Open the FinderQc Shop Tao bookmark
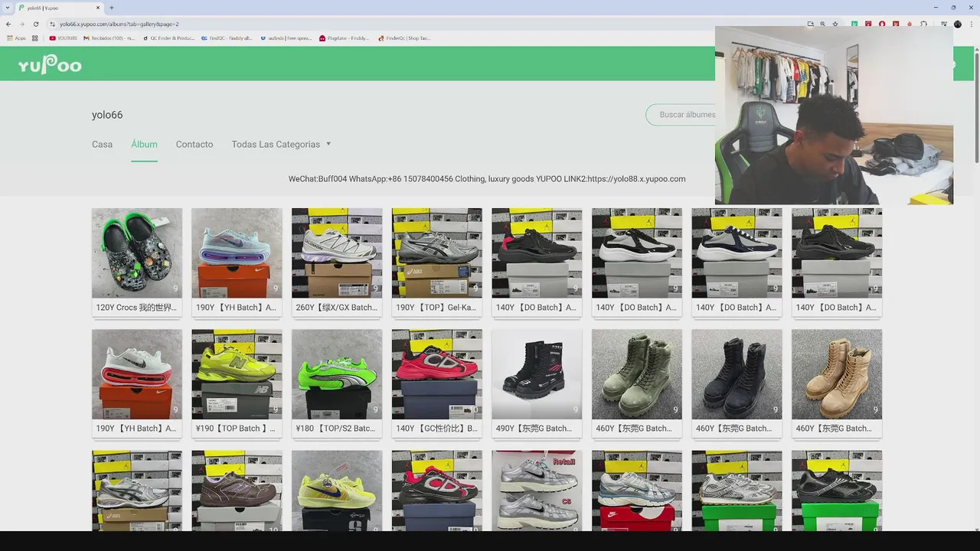The width and height of the screenshot is (980, 551). 404,37
